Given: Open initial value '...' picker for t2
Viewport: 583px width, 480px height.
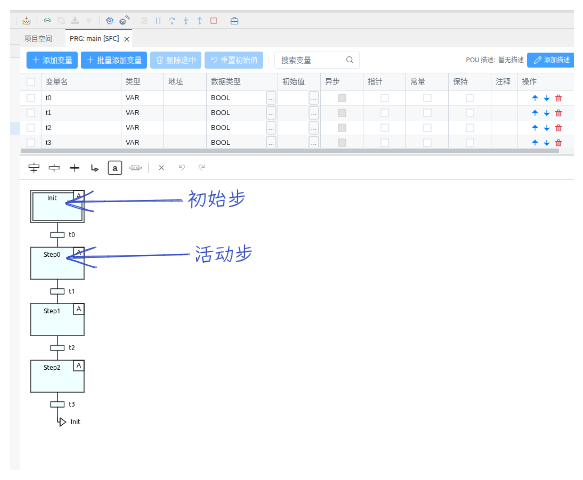Looking at the screenshot, I should [314, 128].
